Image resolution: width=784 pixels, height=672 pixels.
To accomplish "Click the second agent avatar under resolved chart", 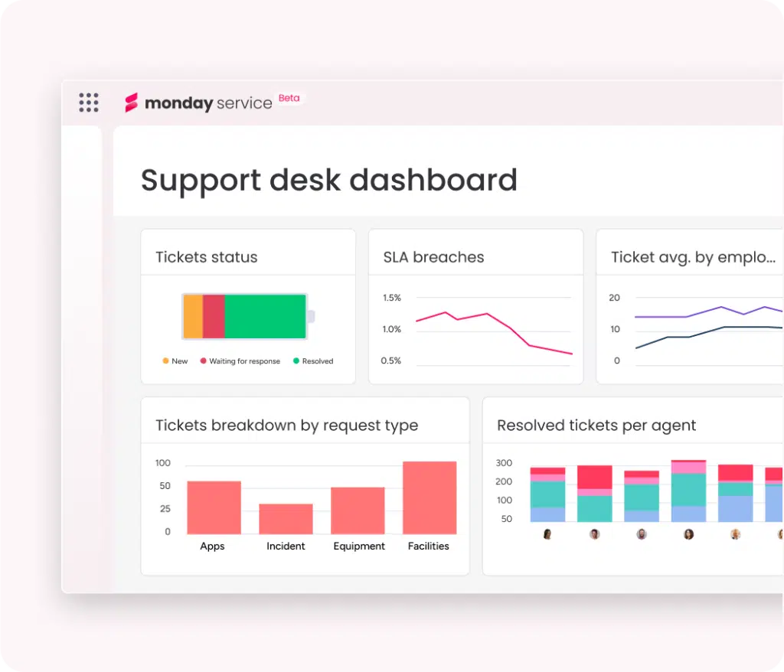I will [x=594, y=534].
